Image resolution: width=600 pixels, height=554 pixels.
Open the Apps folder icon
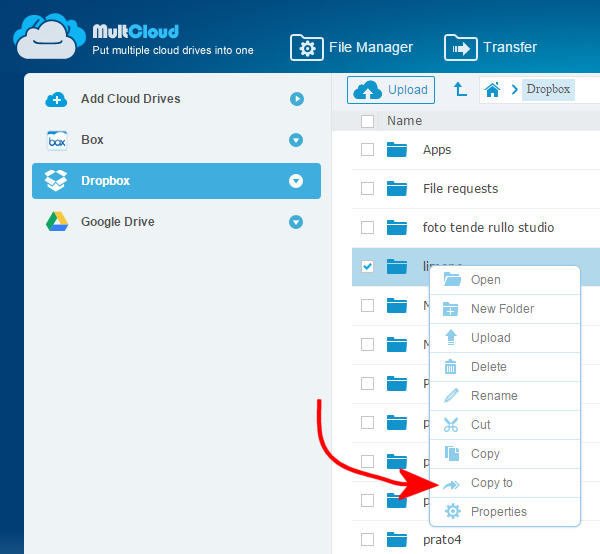pos(398,150)
